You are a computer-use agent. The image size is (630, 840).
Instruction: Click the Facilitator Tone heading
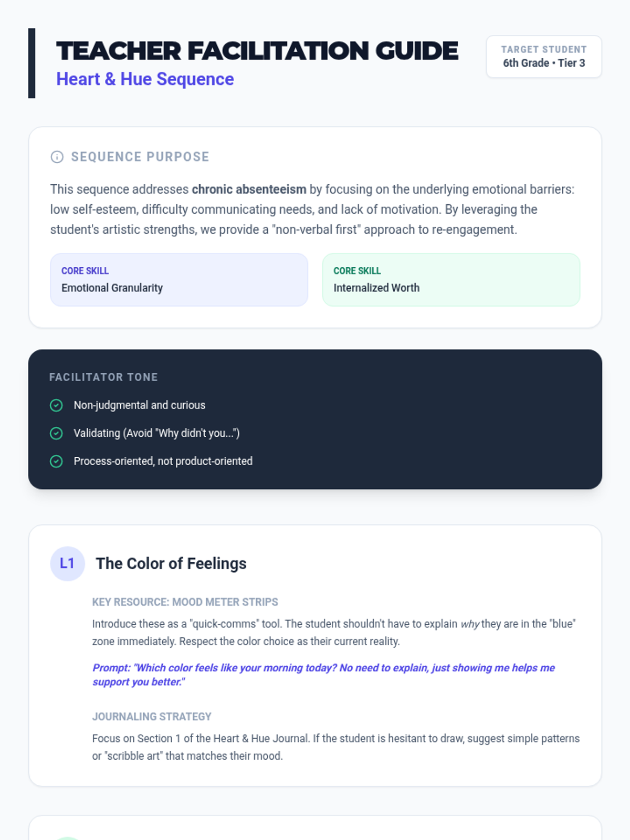coord(103,377)
